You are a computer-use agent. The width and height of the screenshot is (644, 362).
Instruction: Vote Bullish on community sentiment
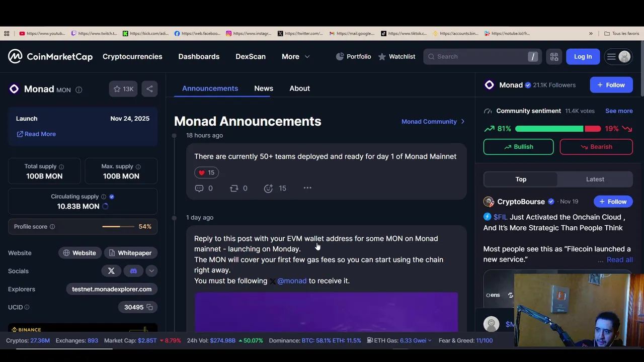pyautogui.click(x=518, y=147)
